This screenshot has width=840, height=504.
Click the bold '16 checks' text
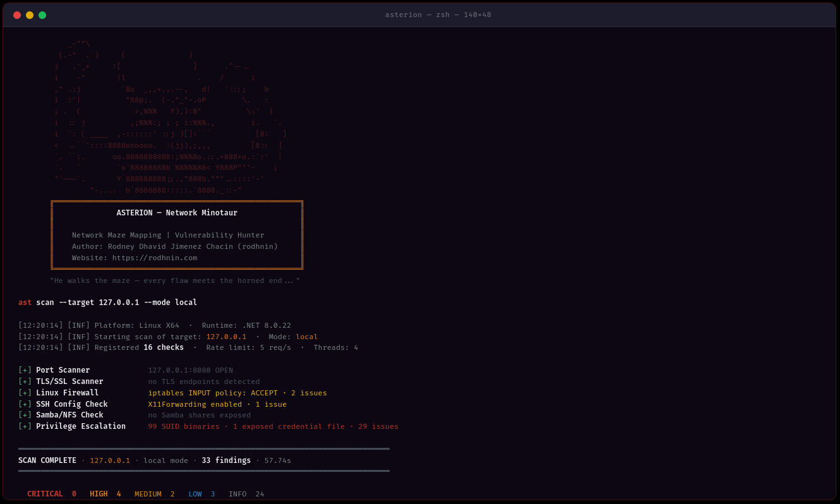tap(164, 347)
